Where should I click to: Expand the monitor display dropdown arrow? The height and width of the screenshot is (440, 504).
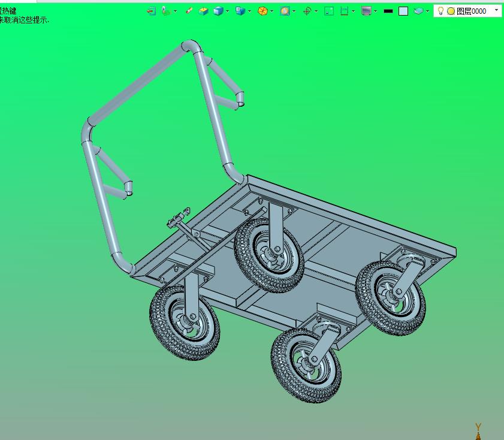click(x=375, y=11)
